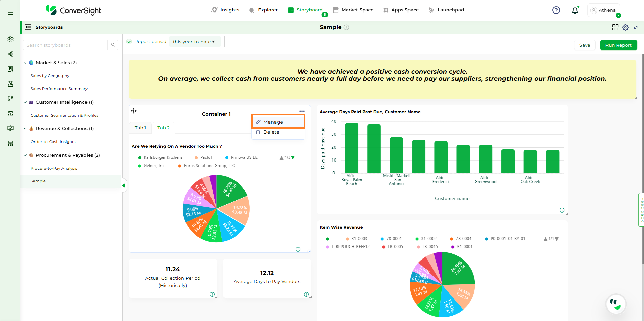
Task: Open the storyboard settings gear icon
Action: (x=625, y=27)
